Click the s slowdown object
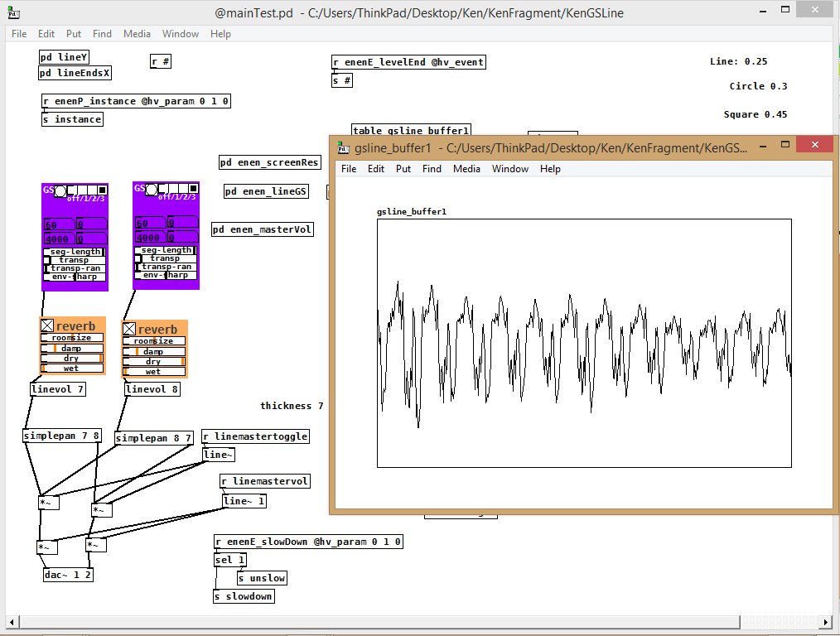Image resolution: width=840 pixels, height=636 pixels. (x=244, y=595)
